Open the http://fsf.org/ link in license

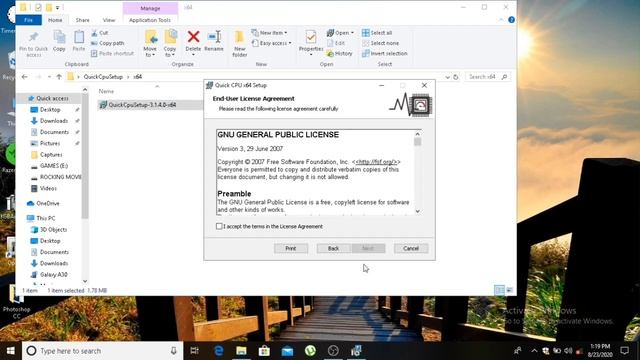(x=377, y=162)
